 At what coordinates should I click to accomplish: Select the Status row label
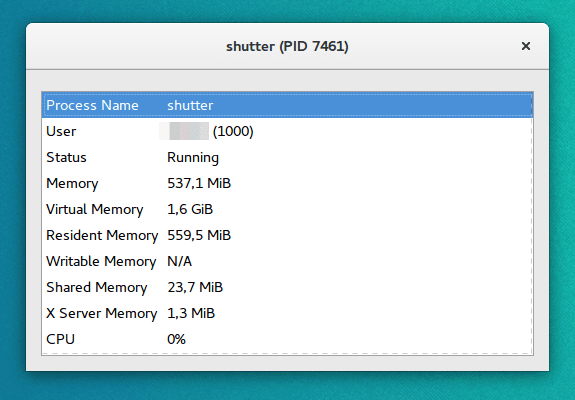[66, 157]
